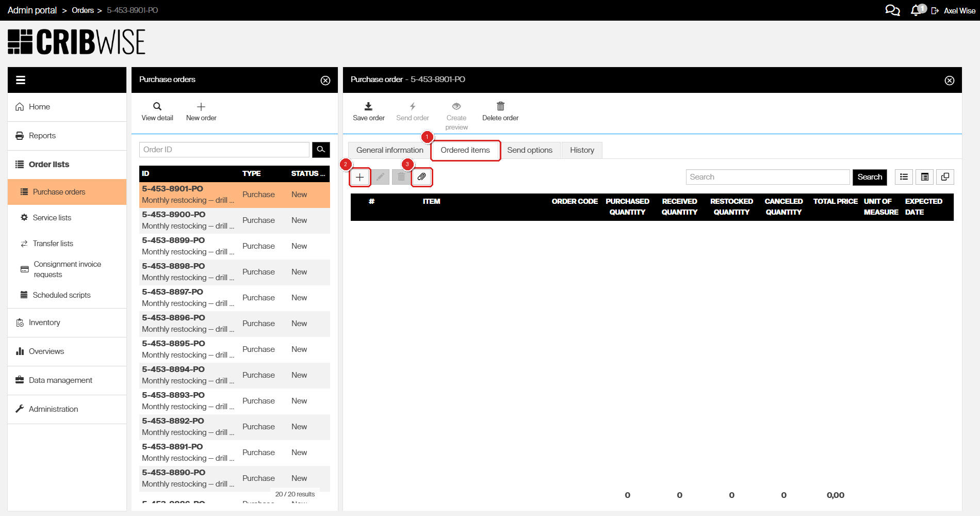Click the paperclip attachment icon
This screenshot has height=516, width=980.
(421, 177)
